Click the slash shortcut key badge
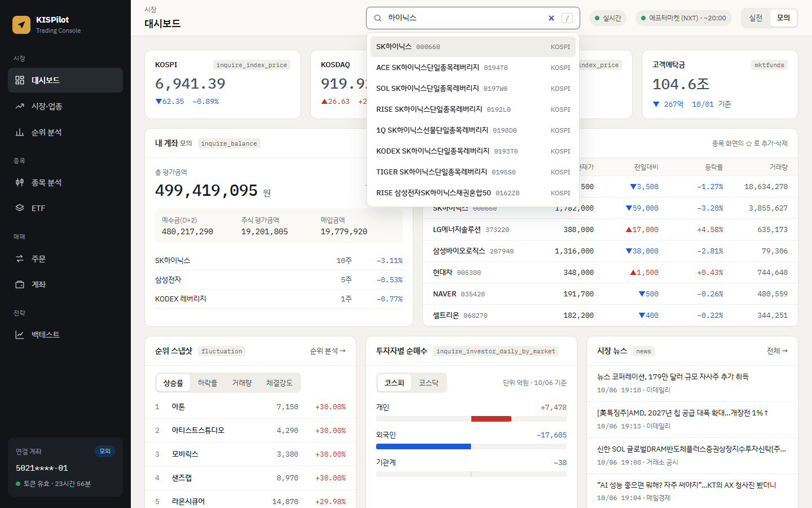Image resolution: width=812 pixels, height=508 pixels. tap(567, 18)
